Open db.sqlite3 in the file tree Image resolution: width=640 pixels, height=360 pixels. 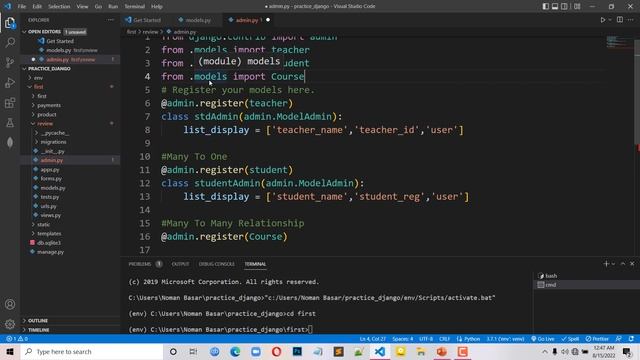pyautogui.click(x=49, y=242)
